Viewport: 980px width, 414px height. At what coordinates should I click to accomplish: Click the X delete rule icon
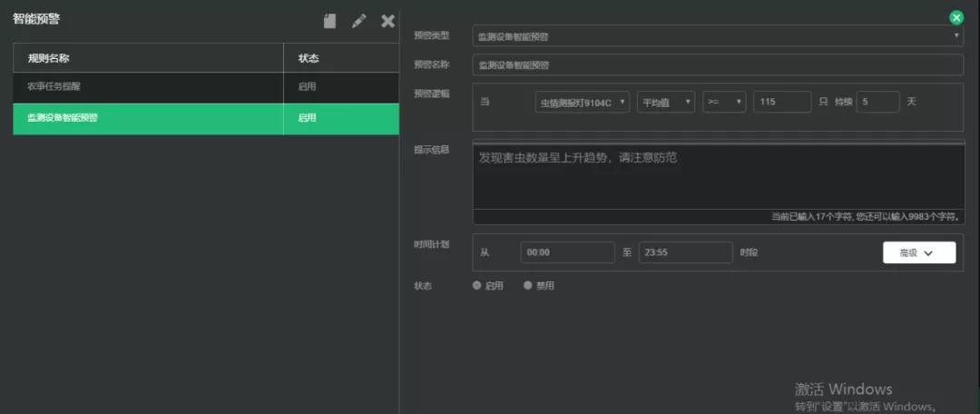(x=387, y=21)
